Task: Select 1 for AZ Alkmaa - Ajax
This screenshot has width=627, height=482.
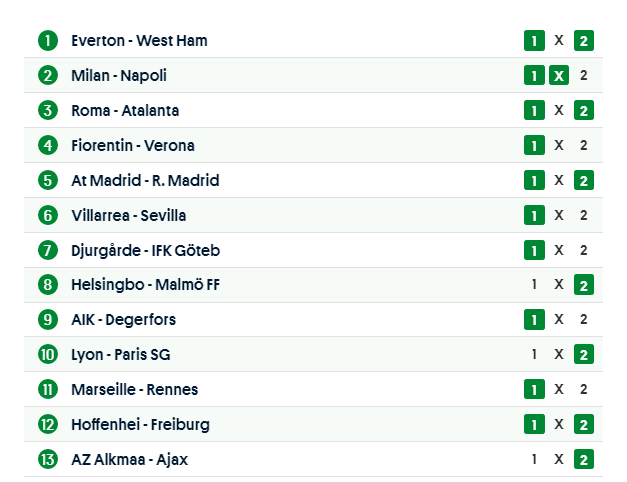Action: (535, 460)
